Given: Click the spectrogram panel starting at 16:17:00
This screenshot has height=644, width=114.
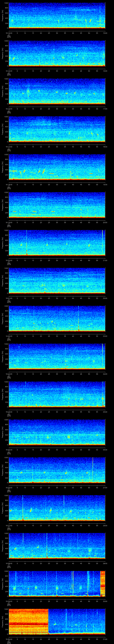Looking at the screenshot, I should click(57, 129).
